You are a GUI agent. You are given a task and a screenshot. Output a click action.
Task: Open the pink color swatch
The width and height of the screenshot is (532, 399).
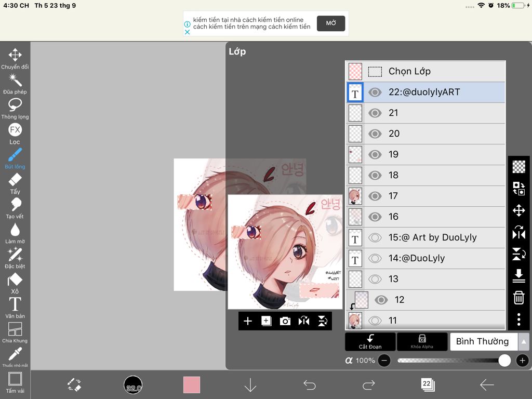[x=192, y=385]
